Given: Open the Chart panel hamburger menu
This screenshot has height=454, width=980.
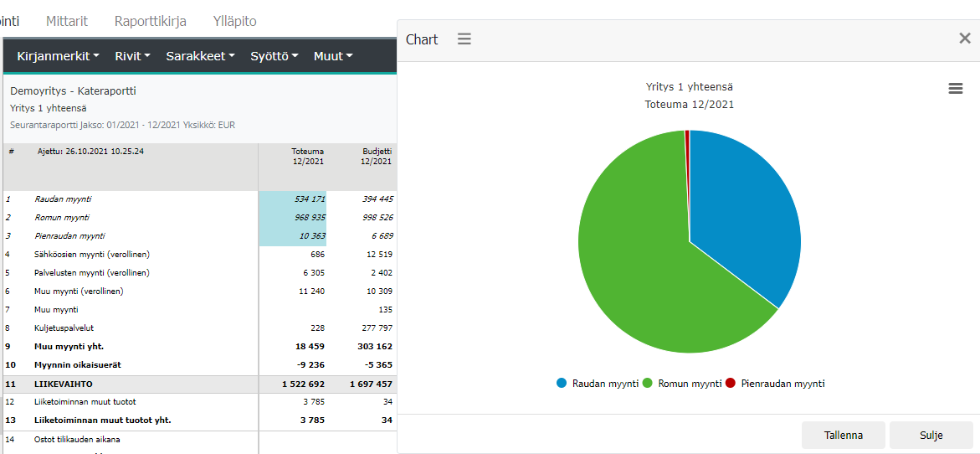Looking at the screenshot, I should click(464, 39).
